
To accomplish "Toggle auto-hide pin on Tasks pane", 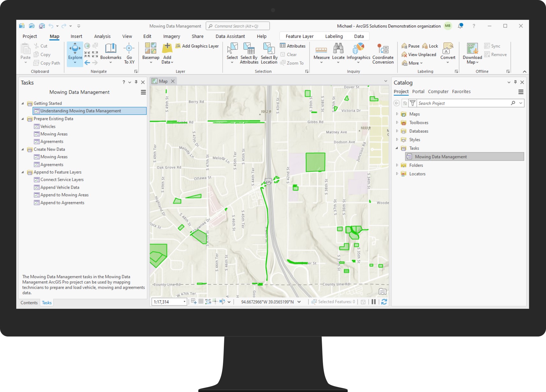I will (136, 82).
